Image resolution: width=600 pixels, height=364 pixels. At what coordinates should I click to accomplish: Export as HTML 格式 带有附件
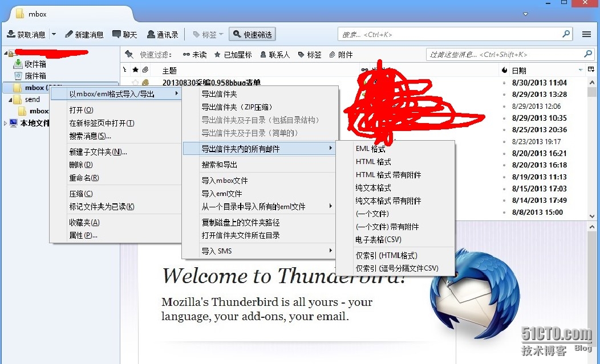(x=388, y=175)
